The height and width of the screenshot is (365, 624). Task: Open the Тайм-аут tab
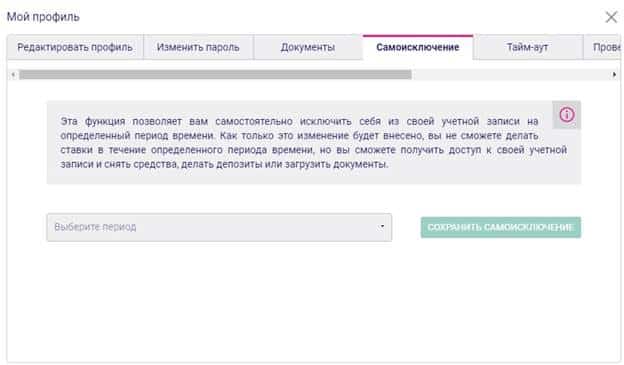coord(528,47)
